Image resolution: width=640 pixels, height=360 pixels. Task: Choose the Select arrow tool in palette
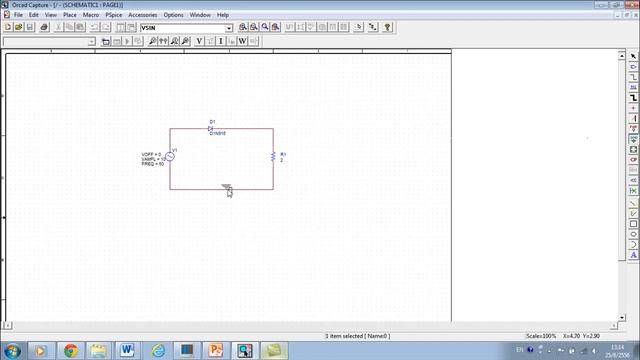point(633,56)
